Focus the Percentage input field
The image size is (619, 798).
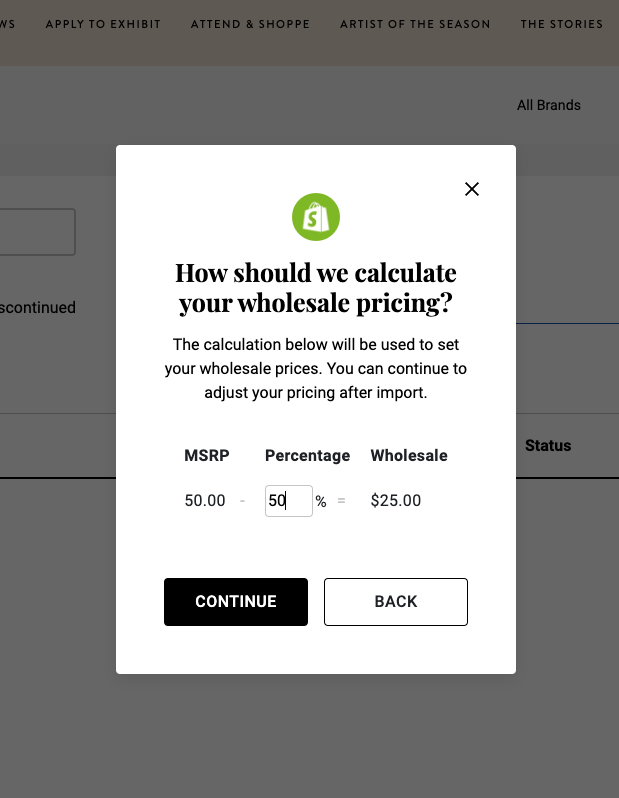click(x=288, y=501)
